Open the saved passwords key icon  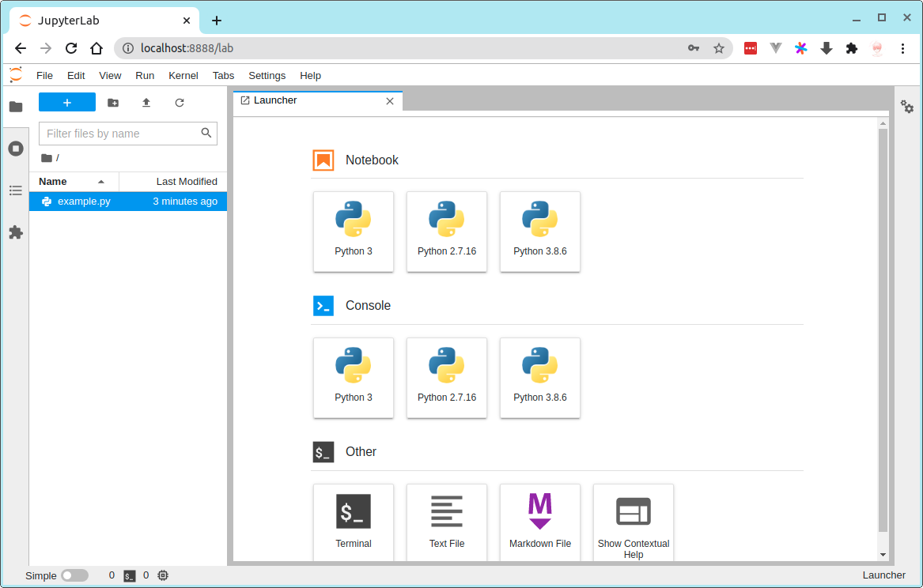click(694, 48)
